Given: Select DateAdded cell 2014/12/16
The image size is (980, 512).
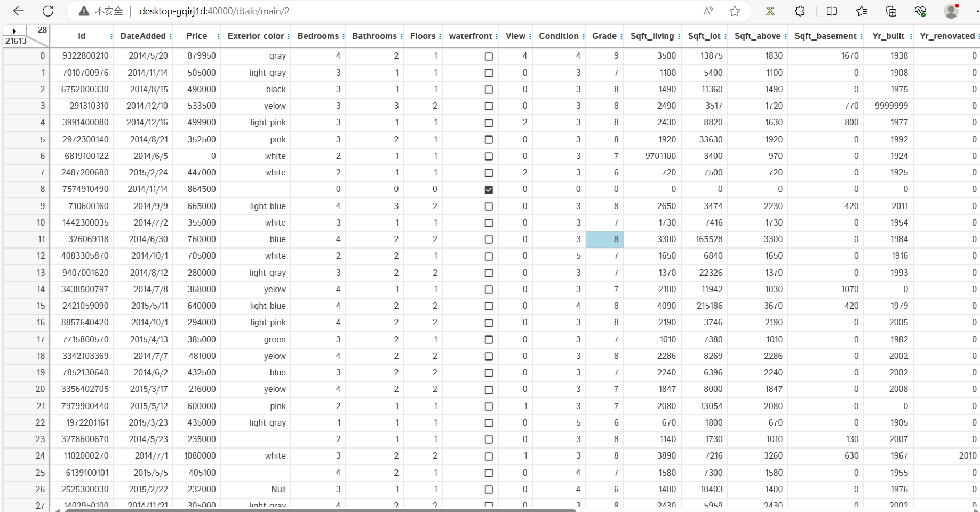Looking at the screenshot, I should (143, 123).
